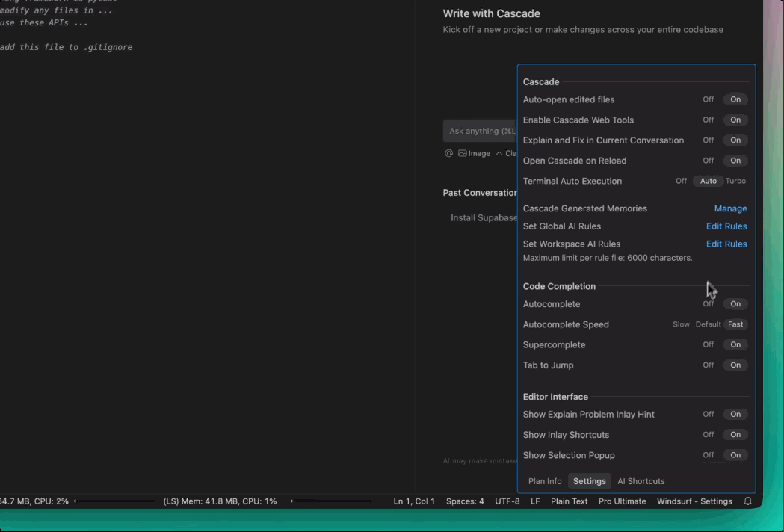Viewport: 784px width, 532px height.
Task: Switch Open Cascade on Reload to Off
Action: coord(708,161)
